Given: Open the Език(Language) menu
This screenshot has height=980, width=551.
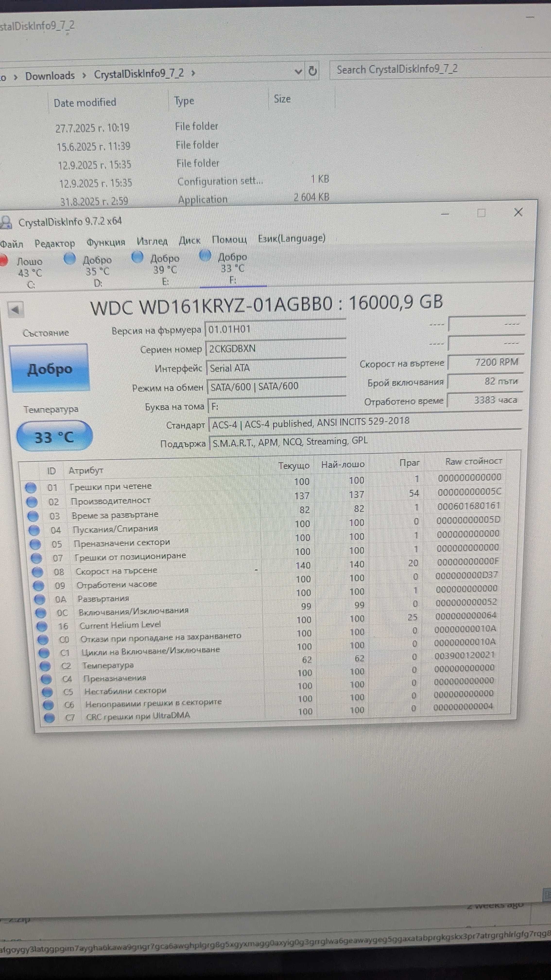Looking at the screenshot, I should (x=292, y=238).
